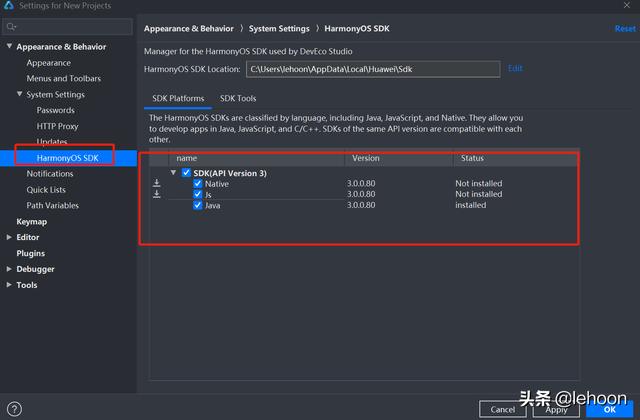Confirm settings with OK button

pos(610,409)
